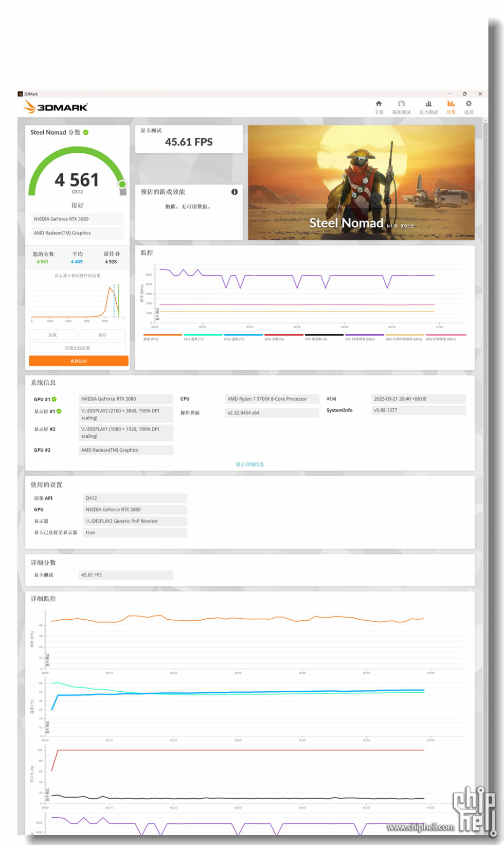Click the 3DMark logo in the header
The height and width of the screenshot is (845, 504).
(x=56, y=107)
